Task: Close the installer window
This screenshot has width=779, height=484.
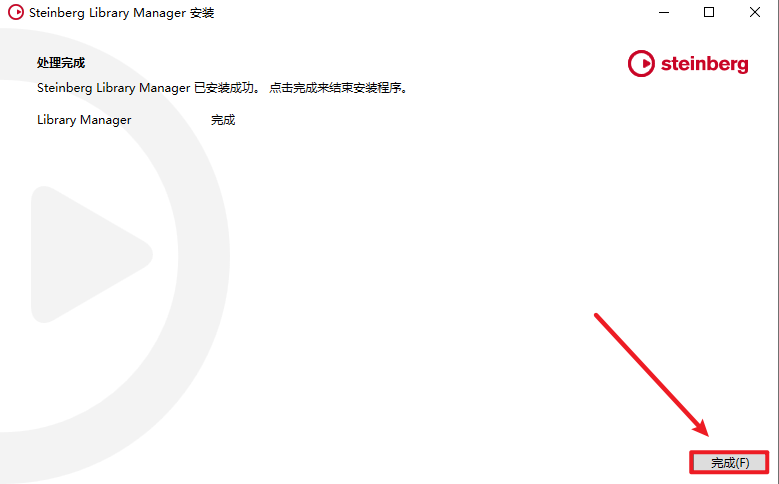Action: tap(755, 12)
